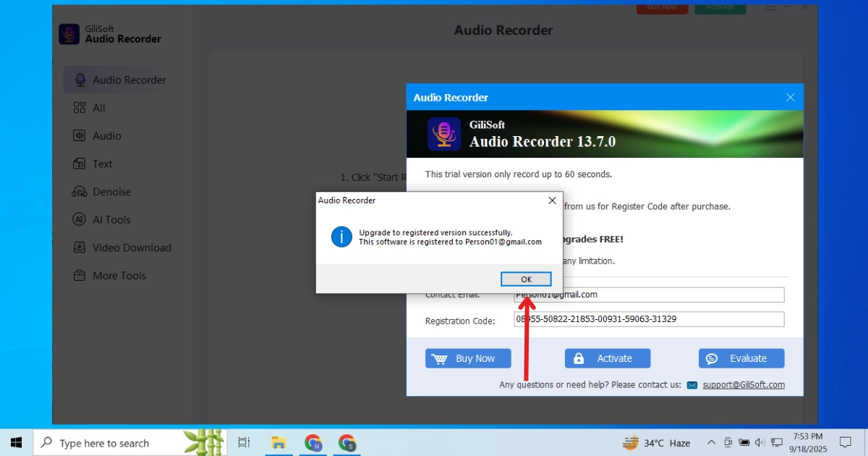
Task: Open the Text section in sidebar
Action: (x=93, y=164)
